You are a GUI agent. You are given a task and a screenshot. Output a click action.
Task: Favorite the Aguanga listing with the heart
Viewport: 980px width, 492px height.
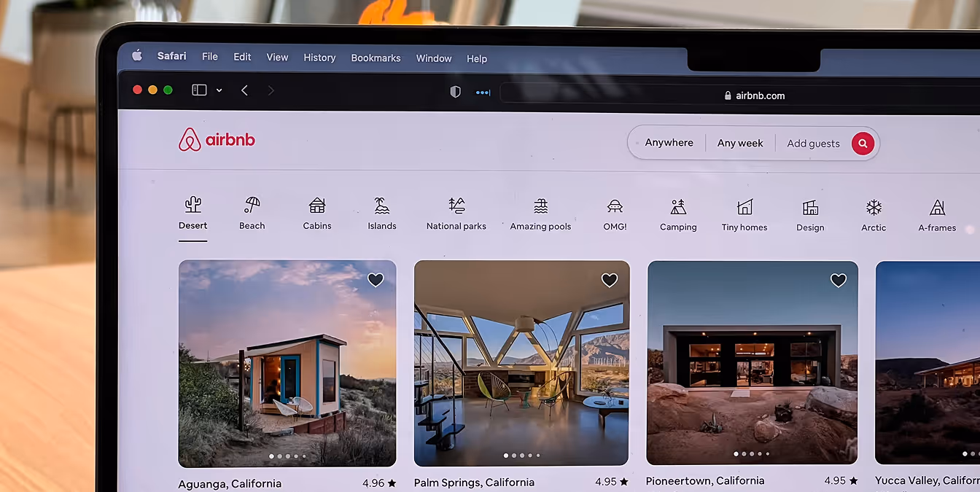coord(376,279)
